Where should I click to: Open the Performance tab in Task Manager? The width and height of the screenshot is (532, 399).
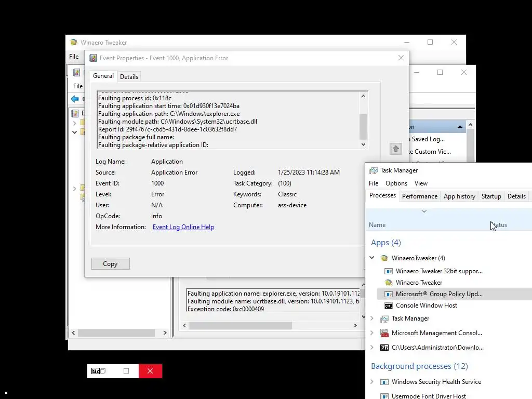[420, 196]
